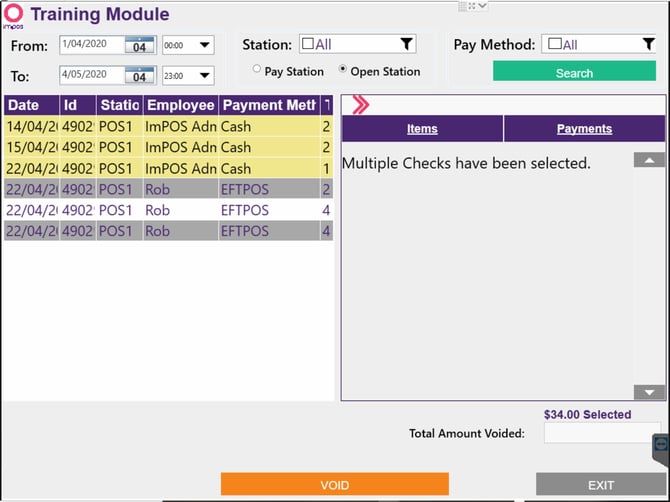Click the red double-chevron expand icon
Image resolution: width=670 pixels, height=502 pixels.
point(360,105)
